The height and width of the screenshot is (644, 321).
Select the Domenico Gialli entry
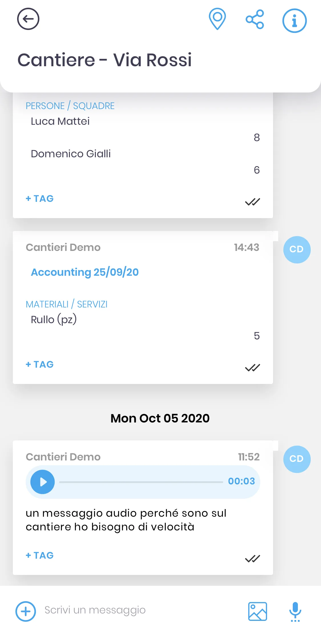(71, 154)
